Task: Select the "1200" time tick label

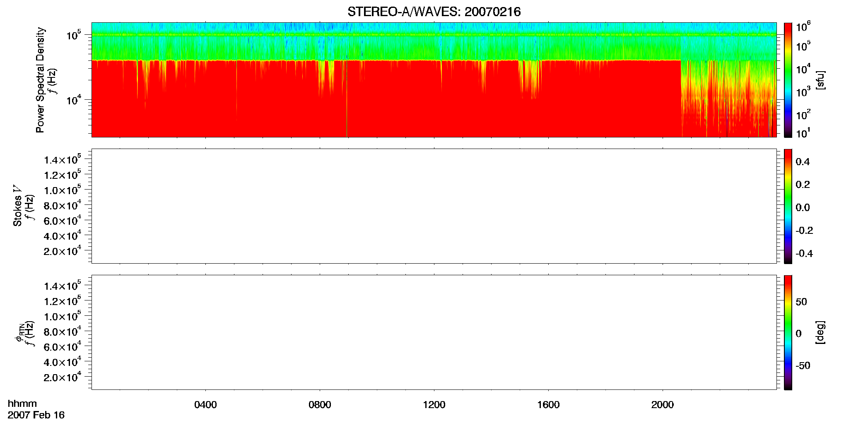Action: pyautogui.click(x=434, y=405)
